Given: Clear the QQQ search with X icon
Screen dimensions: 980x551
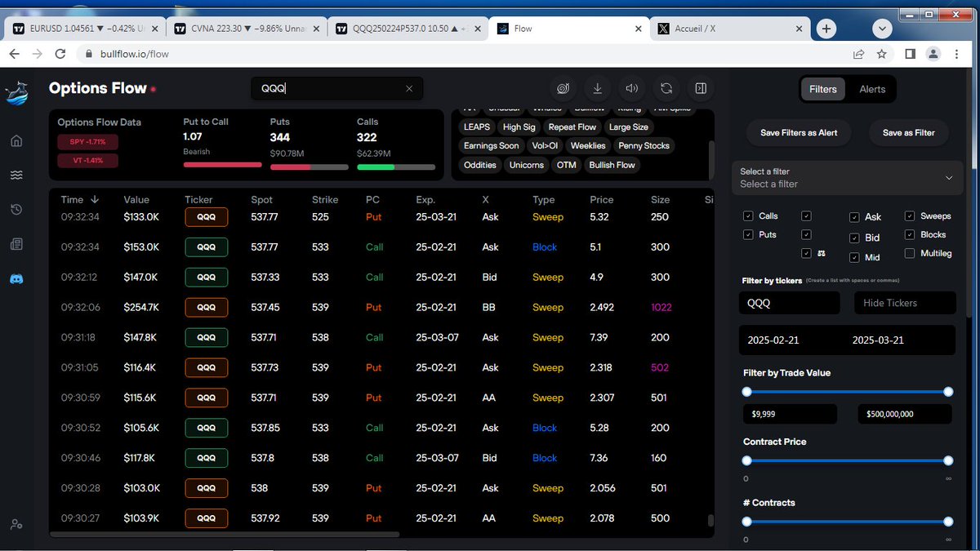Looking at the screenshot, I should (410, 89).
